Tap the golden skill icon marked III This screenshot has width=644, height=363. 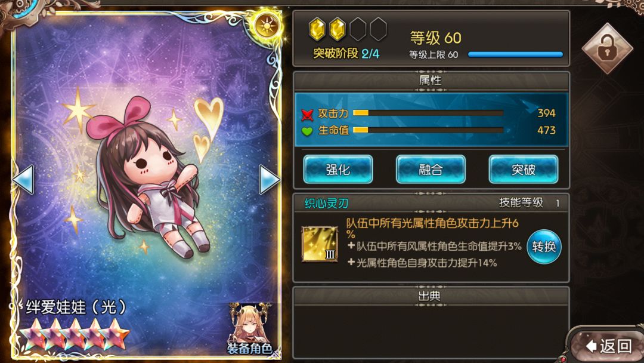point(320,244)
